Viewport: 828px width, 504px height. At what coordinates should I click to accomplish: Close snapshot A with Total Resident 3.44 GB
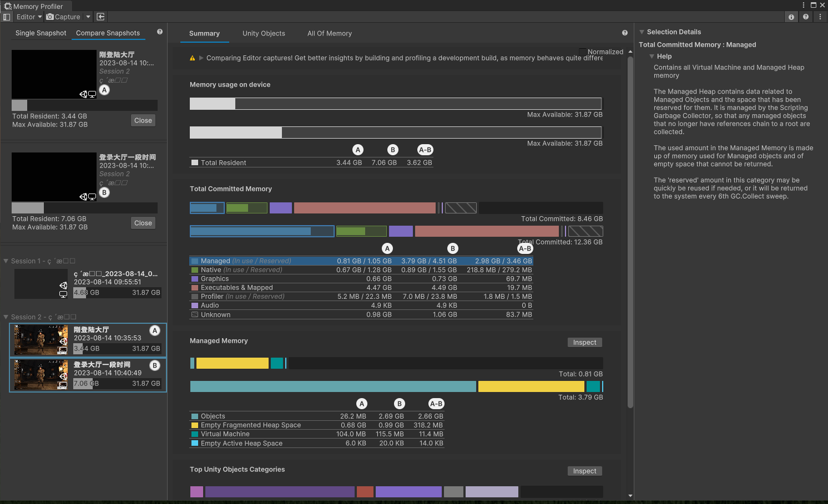point(143,121)
